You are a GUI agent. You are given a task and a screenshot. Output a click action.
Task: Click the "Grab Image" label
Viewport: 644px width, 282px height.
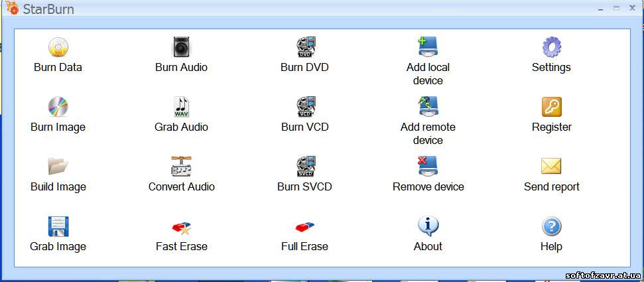(58, 247)
